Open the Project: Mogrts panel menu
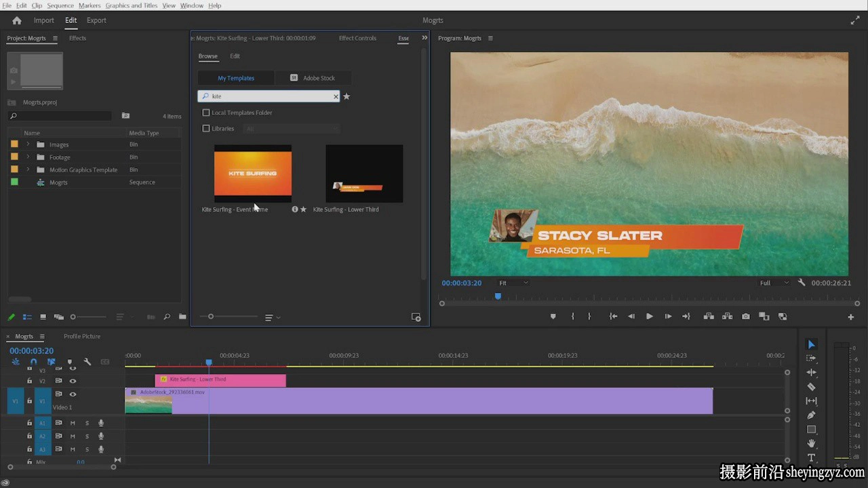 click(x=55, y=38)
